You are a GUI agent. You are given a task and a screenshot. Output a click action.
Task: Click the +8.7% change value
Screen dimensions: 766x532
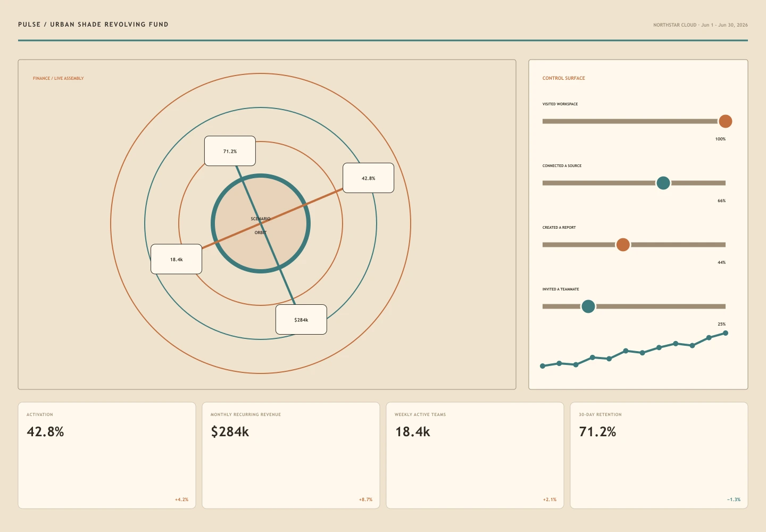tap(365, 500)
